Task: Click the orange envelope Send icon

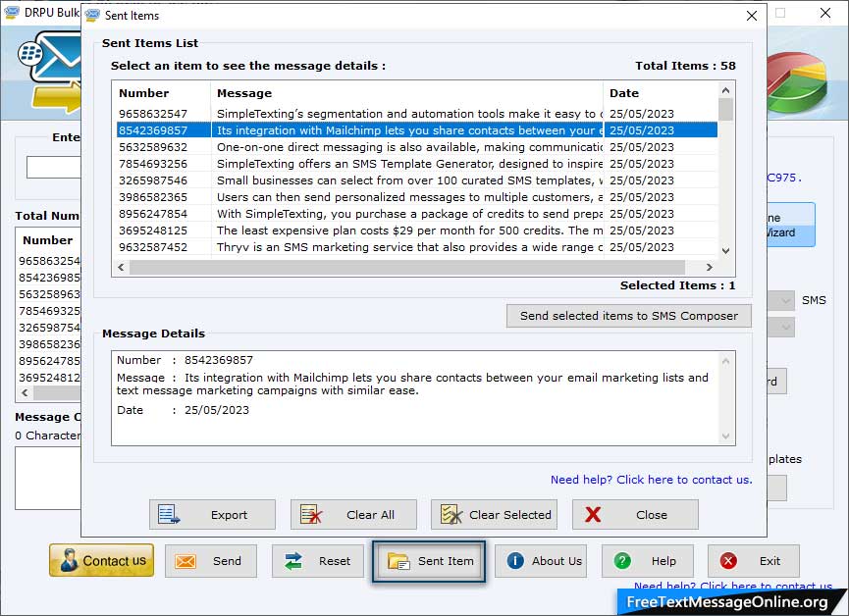Action: pos(186,561)
